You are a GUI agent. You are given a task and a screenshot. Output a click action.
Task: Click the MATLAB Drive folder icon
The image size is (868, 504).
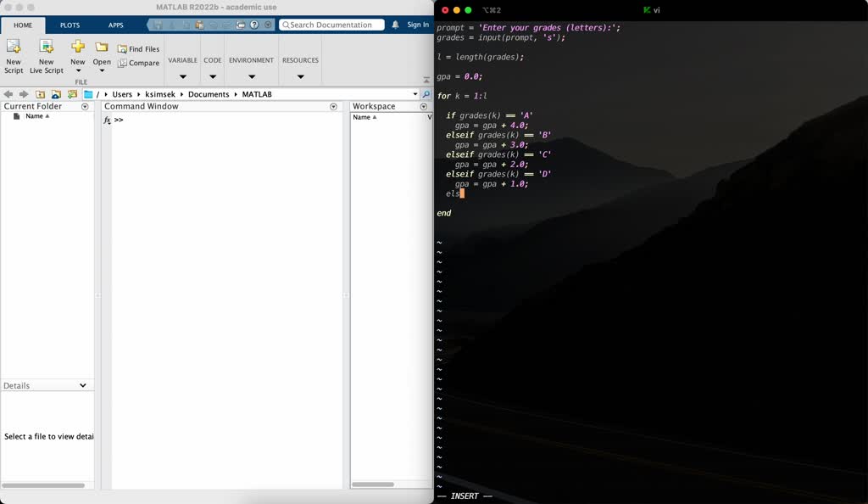(x=56, y=94)
